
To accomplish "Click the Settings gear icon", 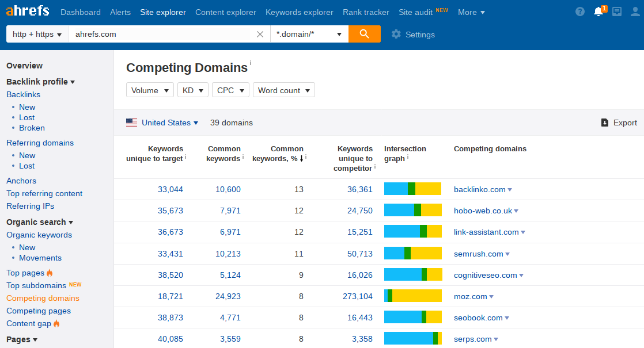I will click(x=396, y=35).
